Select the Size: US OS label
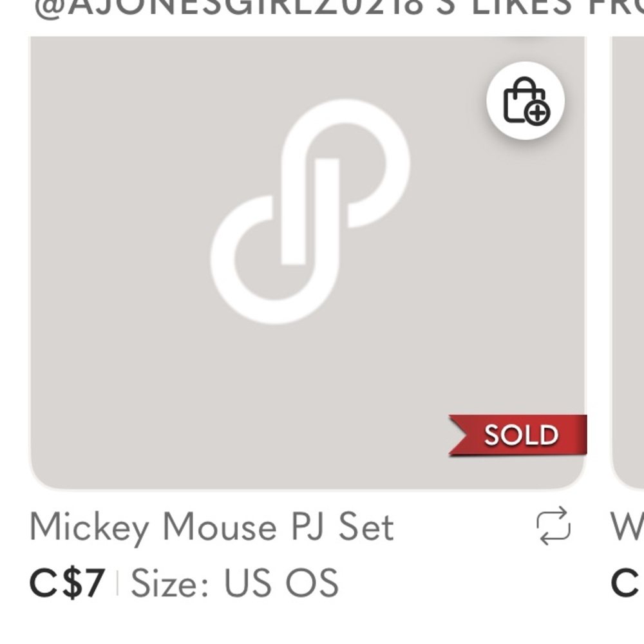The image size is (644, 644). (x=234, y=583)
